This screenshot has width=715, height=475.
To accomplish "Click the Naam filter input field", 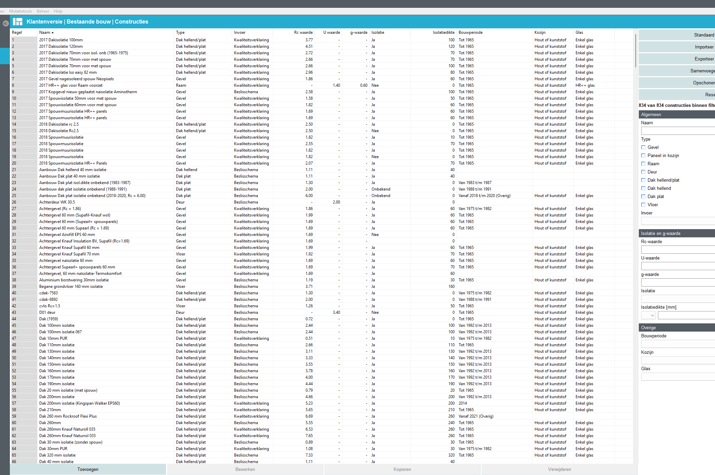I will (678, 131).
